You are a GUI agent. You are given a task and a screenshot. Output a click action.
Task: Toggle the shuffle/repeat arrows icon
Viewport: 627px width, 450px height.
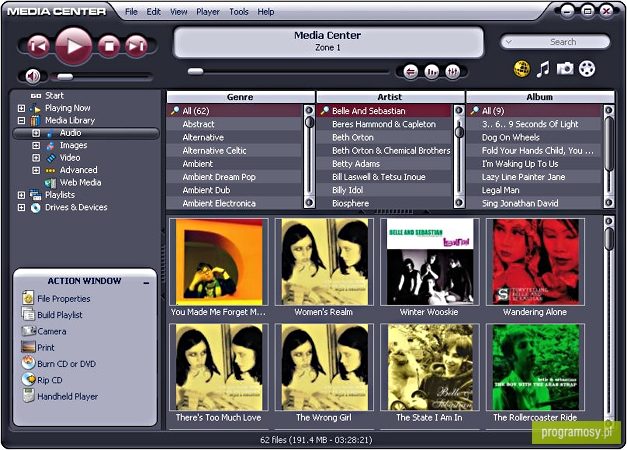[411, 72]
